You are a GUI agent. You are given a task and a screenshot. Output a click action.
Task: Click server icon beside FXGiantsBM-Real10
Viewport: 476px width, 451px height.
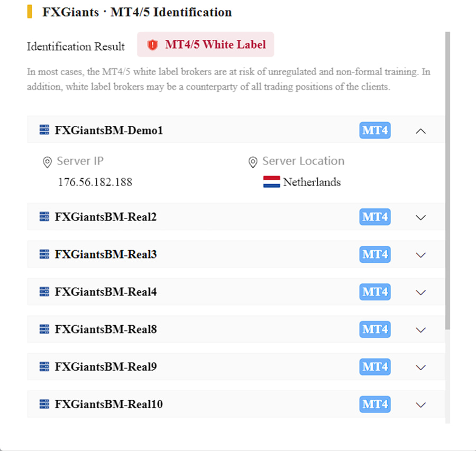click(44, 404)
